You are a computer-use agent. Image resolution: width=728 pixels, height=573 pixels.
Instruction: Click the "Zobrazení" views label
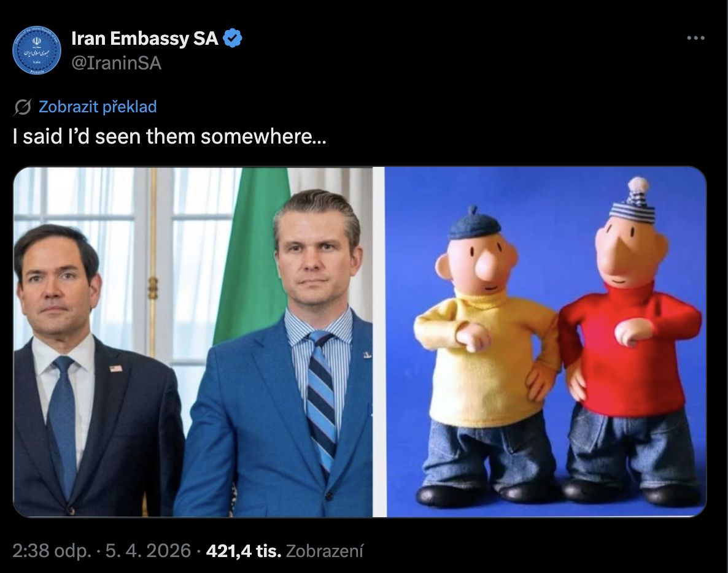(325, 551)
